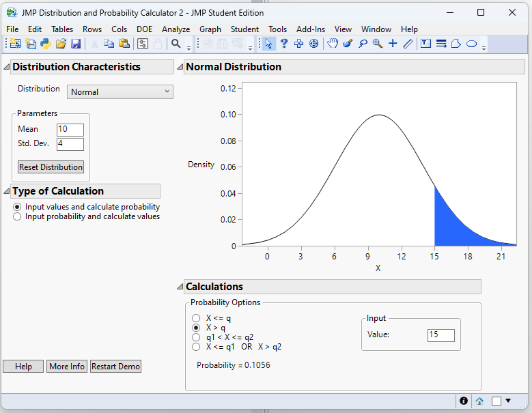The height and width of the screenshot is (413, 532).
Task: Select 'Input probability and calculate values'
Action: [x=17, y=216]
